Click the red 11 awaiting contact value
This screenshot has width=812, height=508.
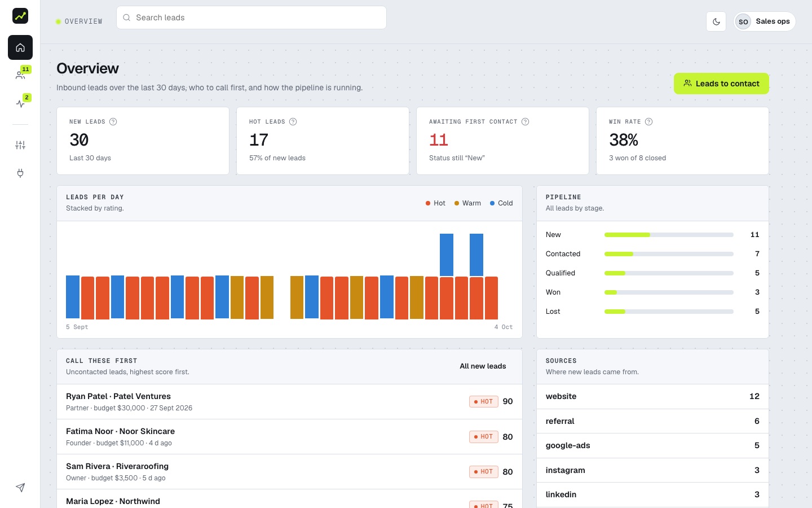[x=439, y=140]
